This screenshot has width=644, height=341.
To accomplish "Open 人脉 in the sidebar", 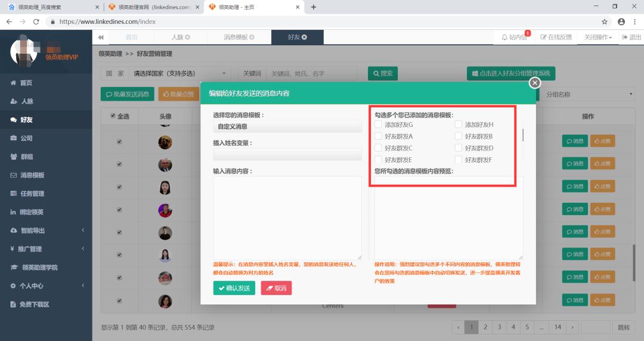I will point(46,101).
